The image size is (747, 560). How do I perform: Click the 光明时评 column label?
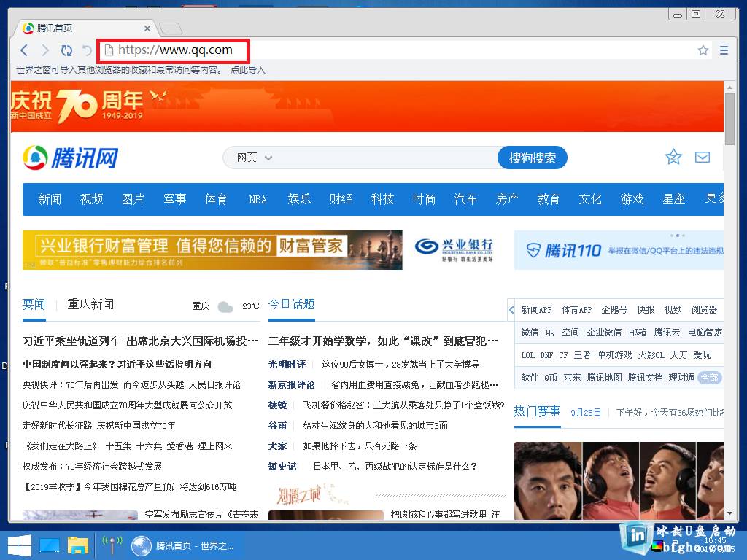click(x=287, y=365)
